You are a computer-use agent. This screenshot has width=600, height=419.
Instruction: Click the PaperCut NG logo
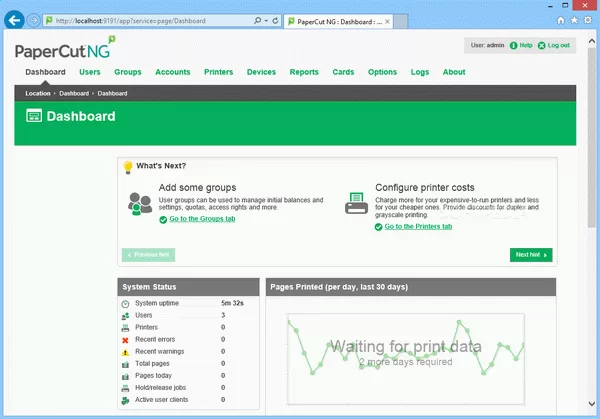click(65, 48)
